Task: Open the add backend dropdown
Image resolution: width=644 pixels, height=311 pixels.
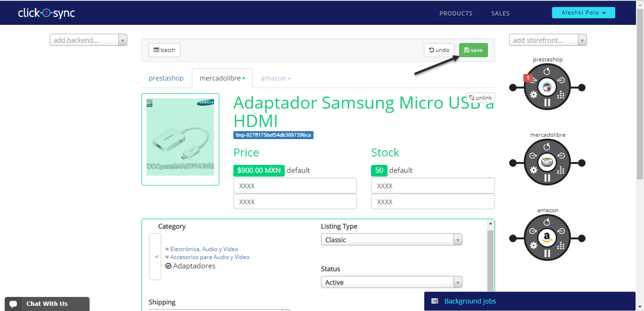Action: click(x=88, y=40)
